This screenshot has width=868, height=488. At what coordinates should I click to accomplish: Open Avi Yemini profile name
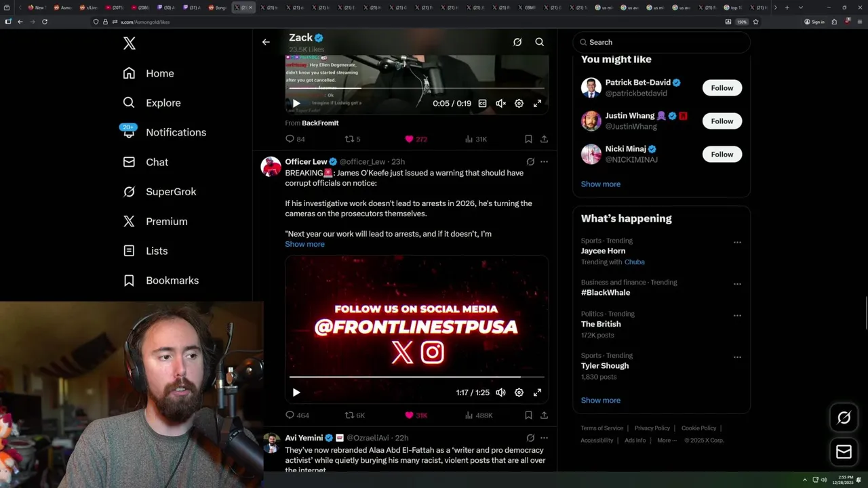(x=304, y=438)
